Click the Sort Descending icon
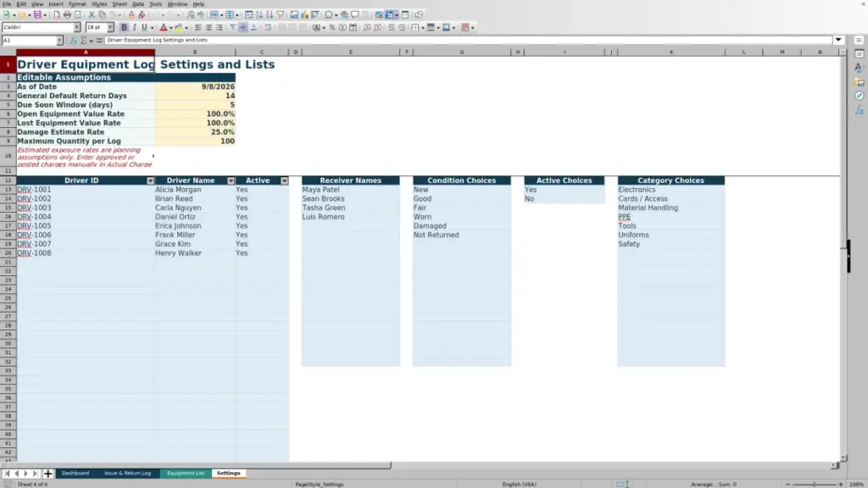 coord(270,15)
